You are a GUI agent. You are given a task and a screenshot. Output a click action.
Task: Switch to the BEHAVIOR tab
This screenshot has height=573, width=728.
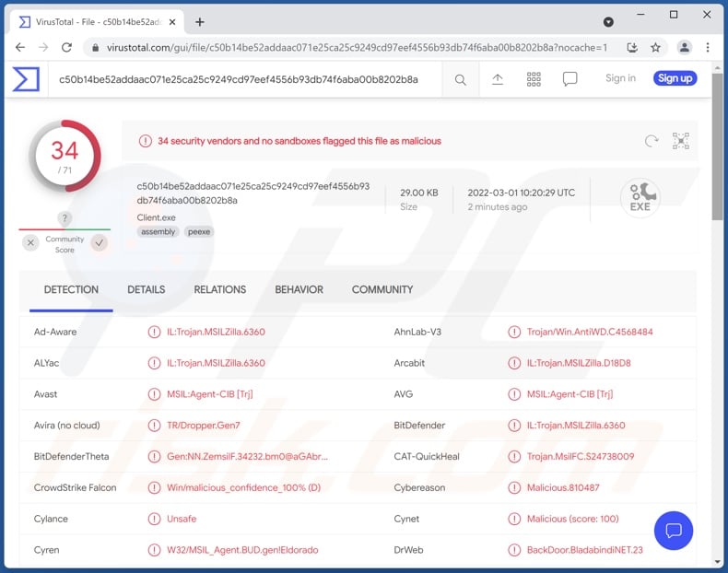click(299, 289)
